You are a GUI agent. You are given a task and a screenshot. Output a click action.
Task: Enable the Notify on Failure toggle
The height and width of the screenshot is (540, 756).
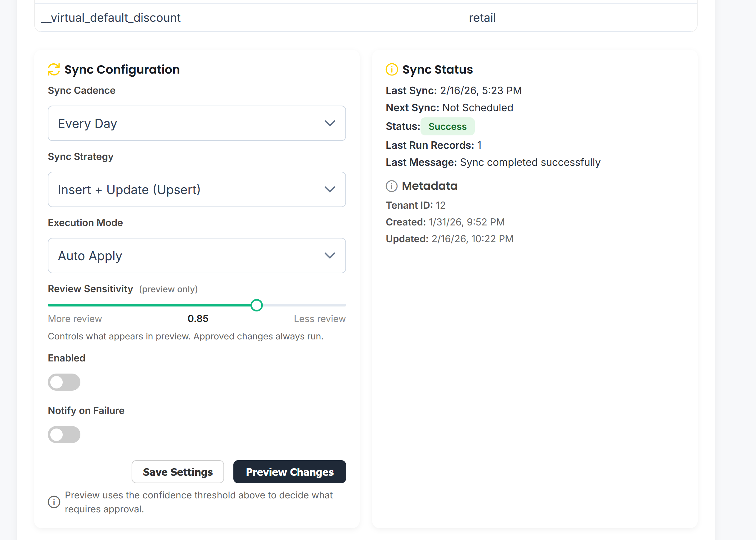[64, 434]
